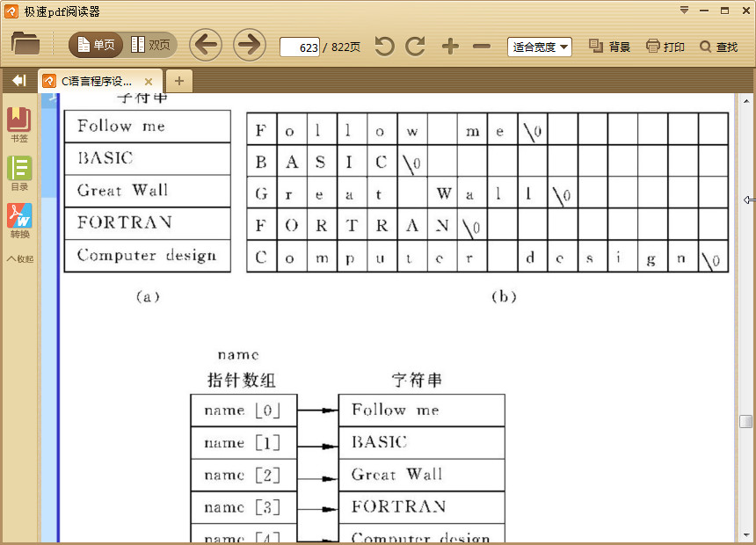Click the 'BASIC' text in table (a)
Image resolution: width=756 pixels, height=545 pixels.
(x=105, y=157)
